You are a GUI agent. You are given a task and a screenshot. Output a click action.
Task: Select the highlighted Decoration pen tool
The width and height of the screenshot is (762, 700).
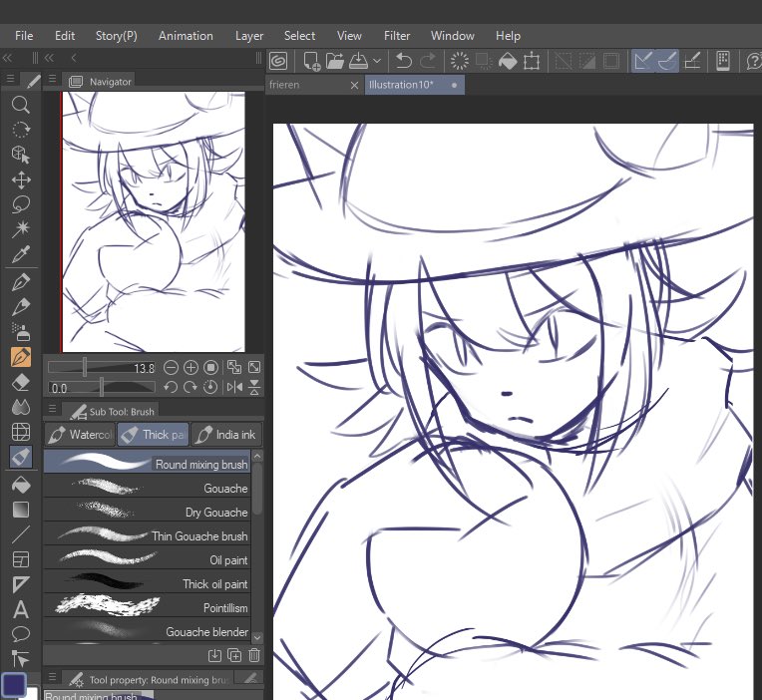pos(20,358)
